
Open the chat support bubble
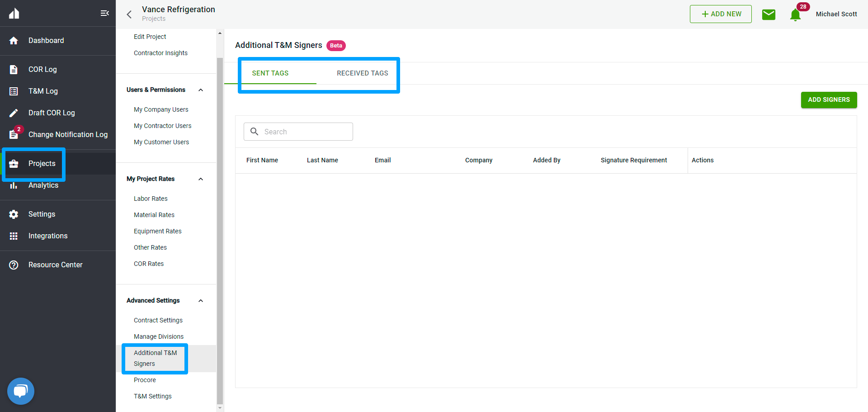[x=20, y=391]
